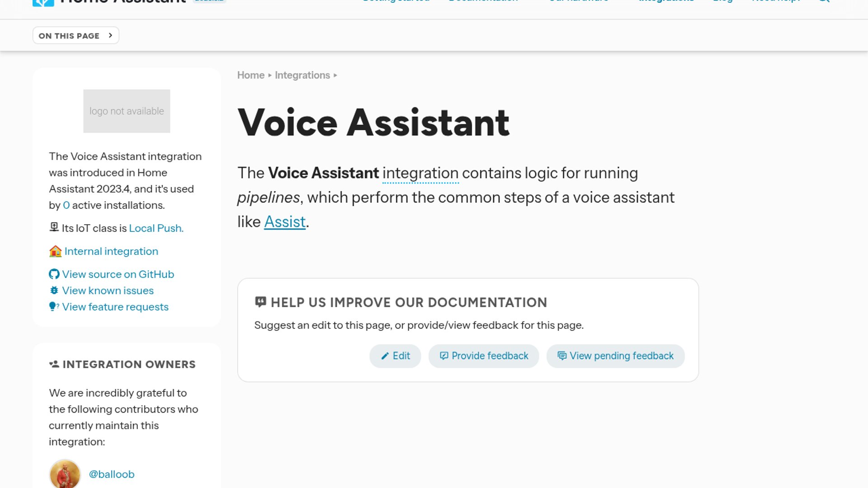The width and height of the screenshot is (868, 488).
Task: Click the comments icon on View pending feedback
Action: pos(561,356)
